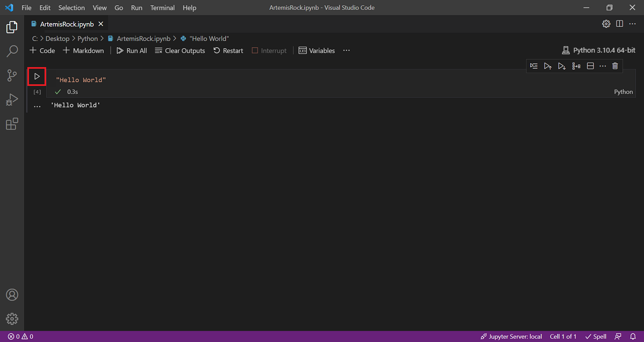Open output actions ellipsis beside result
This screenshot has height=342, width=644.
point(36,106)
